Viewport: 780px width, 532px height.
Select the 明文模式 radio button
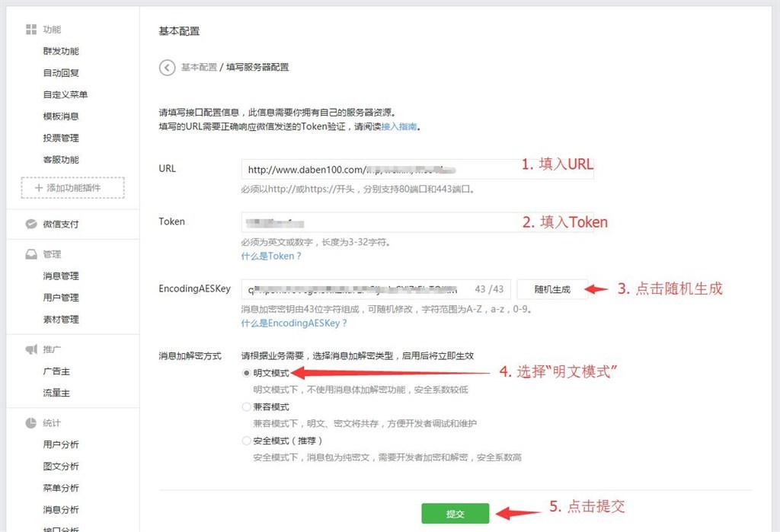click(246, 373)
